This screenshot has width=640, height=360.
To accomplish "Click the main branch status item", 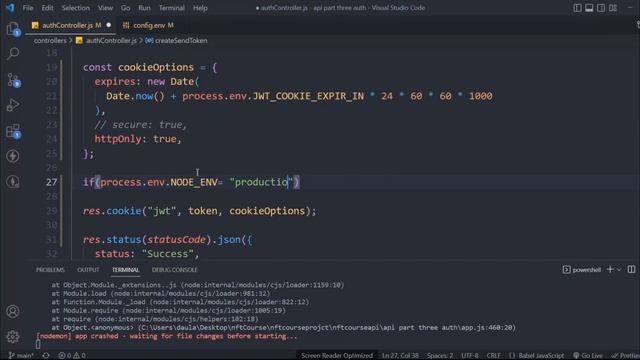I will (x=21, y=356).
